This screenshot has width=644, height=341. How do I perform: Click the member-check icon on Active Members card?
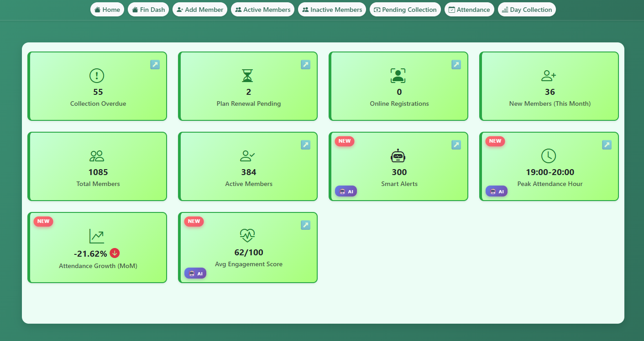(x=248, y=155)
